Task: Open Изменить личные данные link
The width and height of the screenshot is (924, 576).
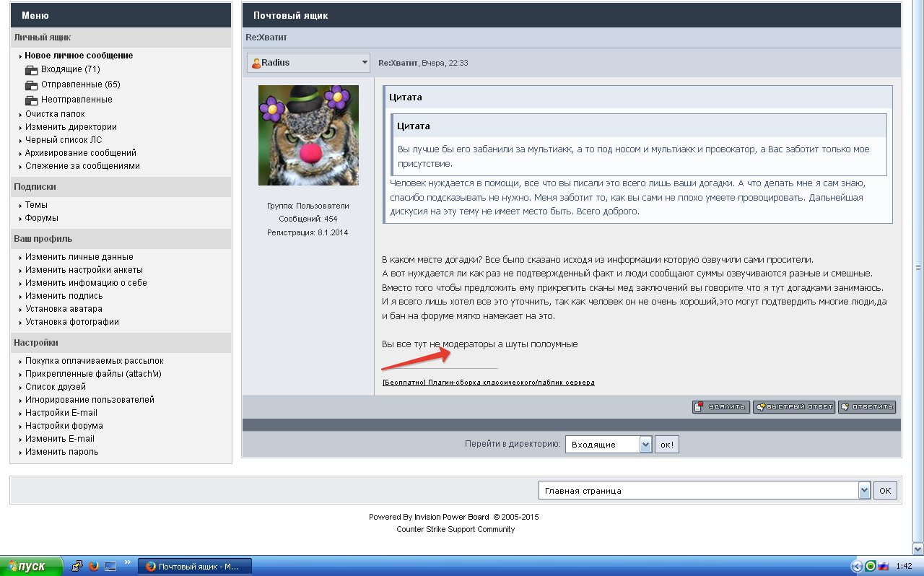Action: tap(79, 257)
